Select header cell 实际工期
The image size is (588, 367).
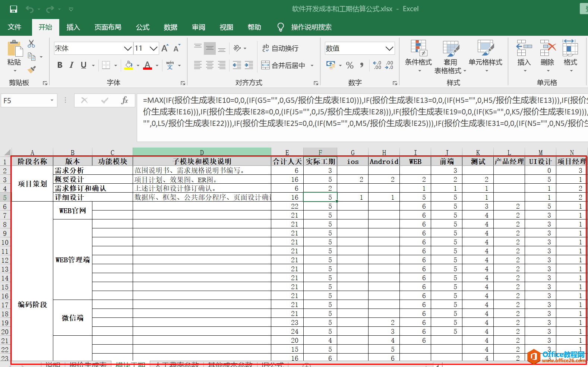pos(320,161)
